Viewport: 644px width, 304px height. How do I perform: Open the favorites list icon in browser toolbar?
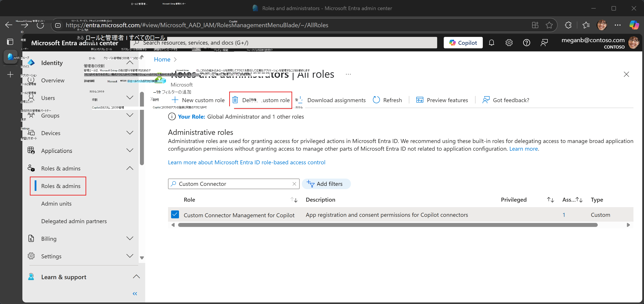586,25
